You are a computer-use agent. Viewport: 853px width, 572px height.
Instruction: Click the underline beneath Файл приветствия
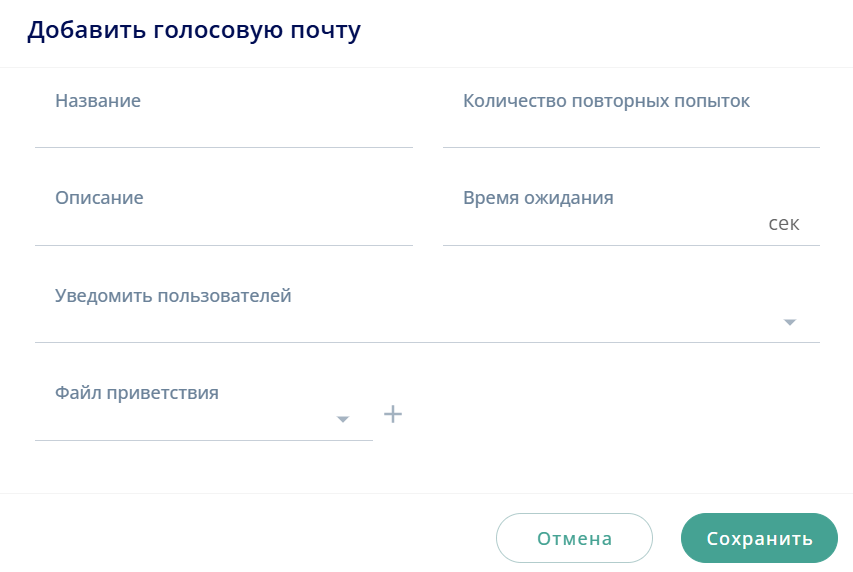[x=203, y=439]
